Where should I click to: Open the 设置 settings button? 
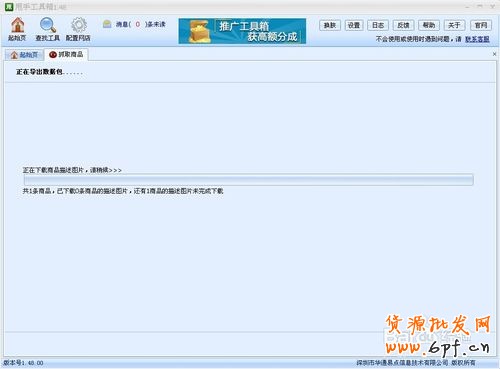coord(354,25)
